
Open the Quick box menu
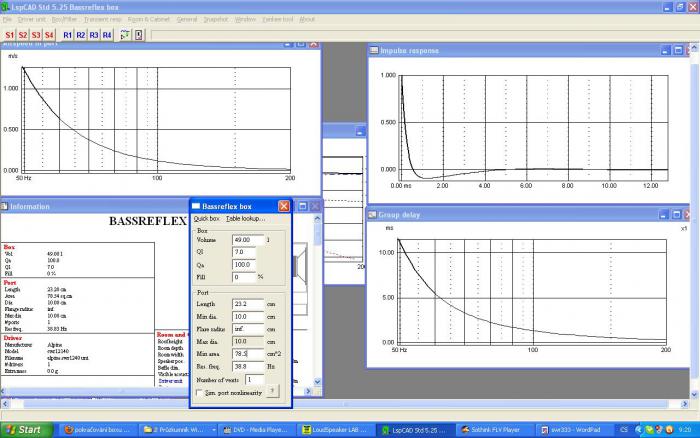[207, 218]
